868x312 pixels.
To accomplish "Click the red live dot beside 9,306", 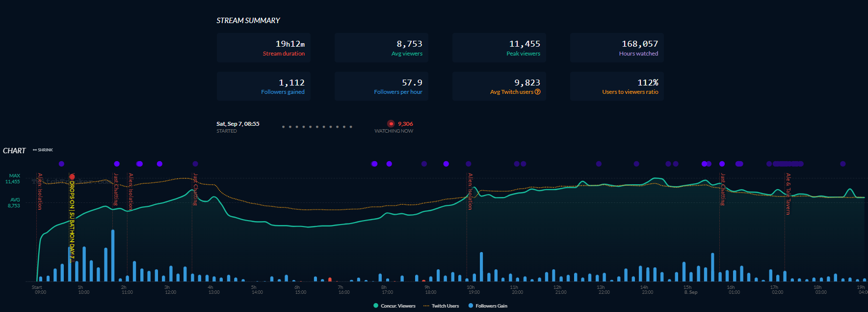I will coord(391,124).
